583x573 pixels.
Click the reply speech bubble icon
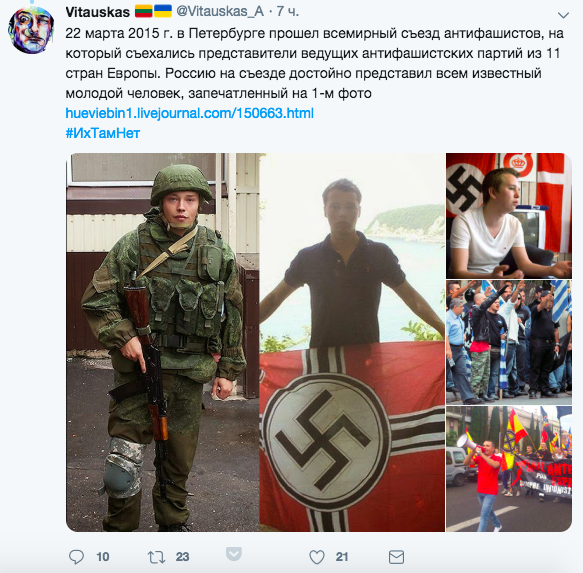click(x=77, y=557)
